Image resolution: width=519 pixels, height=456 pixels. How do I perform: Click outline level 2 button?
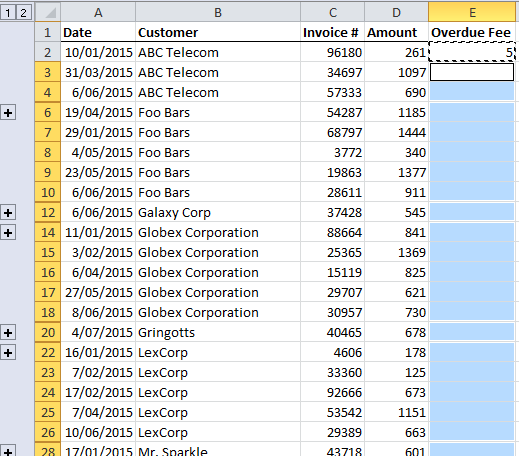coord(23,13)
